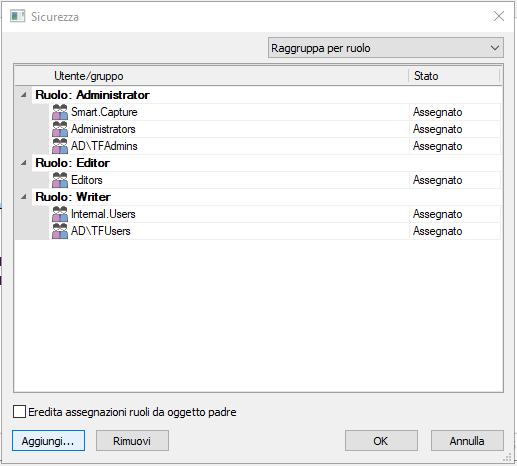Select the AD\TFAdmins row name

click(x=104, y=146)
